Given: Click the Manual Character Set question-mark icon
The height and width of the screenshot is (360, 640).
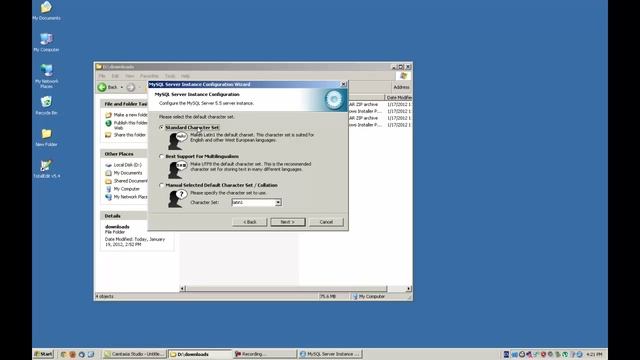Looking at the screenshot, I should [x=177, y=199].
